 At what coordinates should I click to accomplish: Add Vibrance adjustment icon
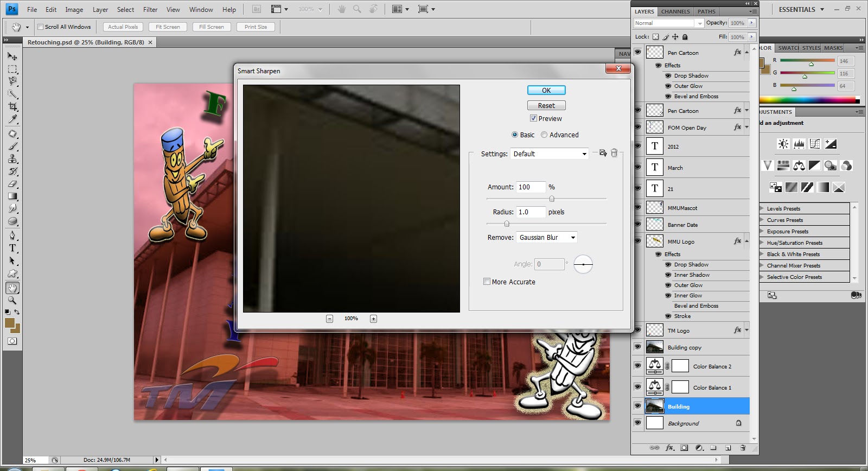pyautogui.click(x=767, y=166)
